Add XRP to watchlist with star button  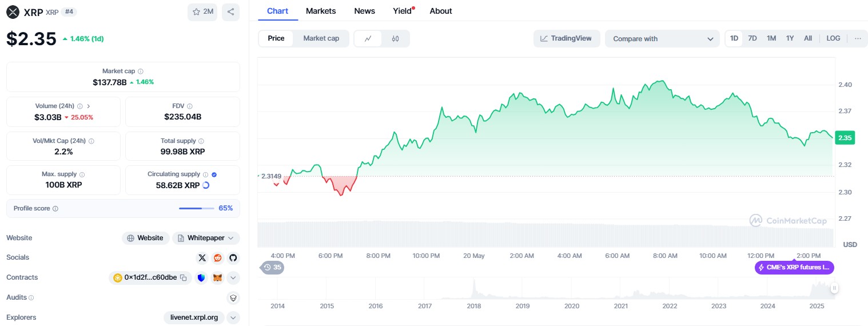(x=202, y=12)
